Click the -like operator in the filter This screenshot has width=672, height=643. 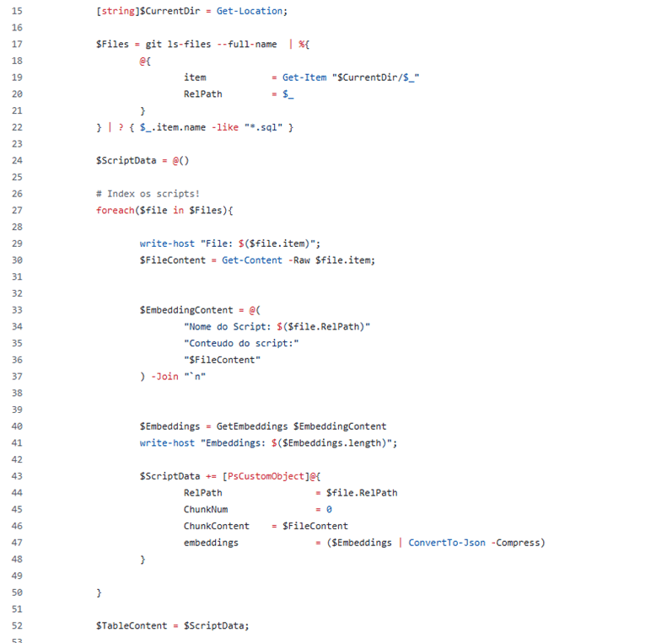point(210,127)
